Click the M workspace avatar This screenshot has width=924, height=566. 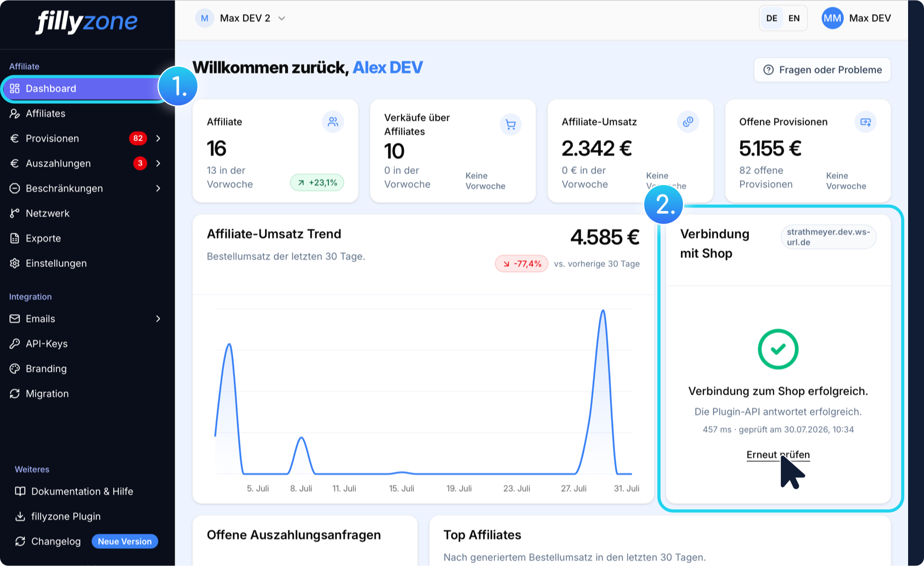pos(205,18)
